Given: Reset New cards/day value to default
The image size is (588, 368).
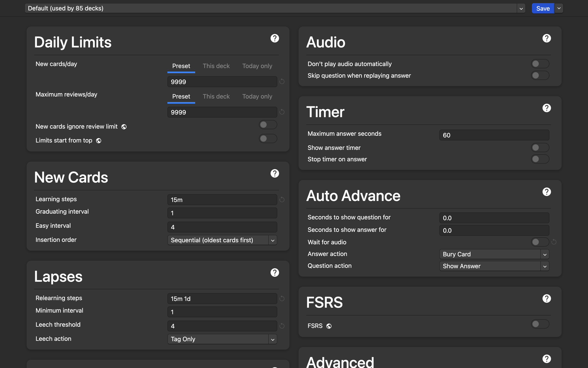Looking at the screenshot, I should click(282, 81).
